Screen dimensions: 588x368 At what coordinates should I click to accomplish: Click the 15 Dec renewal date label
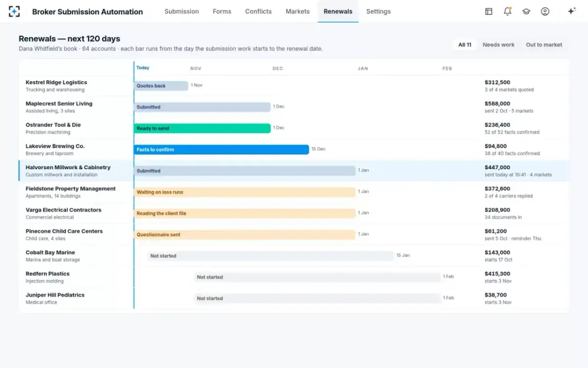(x=318, y=149)
